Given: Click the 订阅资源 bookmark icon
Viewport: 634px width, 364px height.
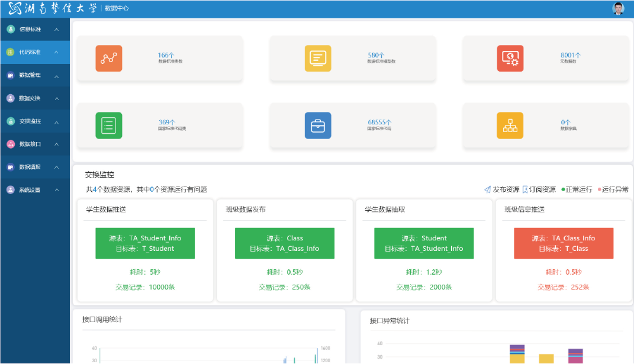Looking at the screenshot, I should [x=524, y=190].
